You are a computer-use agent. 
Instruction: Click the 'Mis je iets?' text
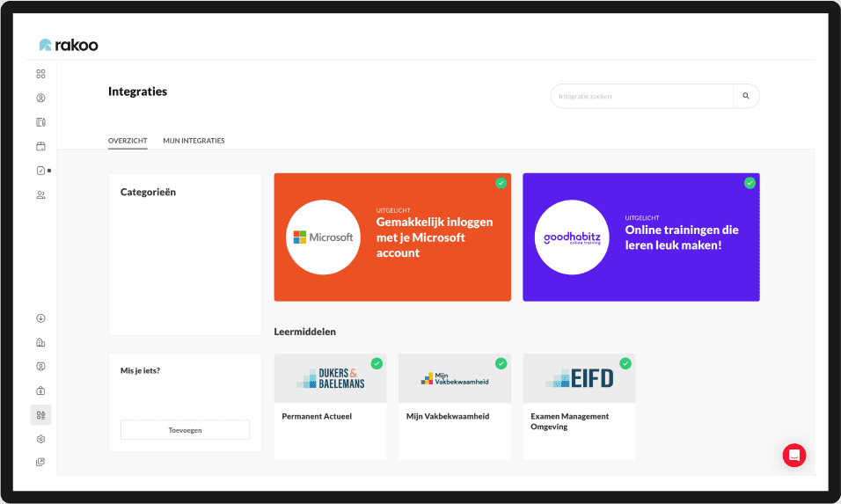coord(140,370)
